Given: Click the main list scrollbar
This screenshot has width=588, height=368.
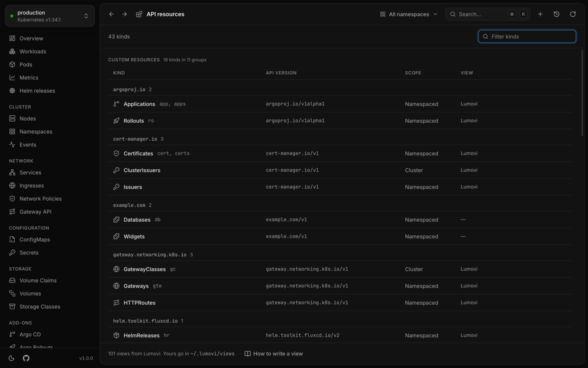Looking at the screenshot, I should (582, 93).
